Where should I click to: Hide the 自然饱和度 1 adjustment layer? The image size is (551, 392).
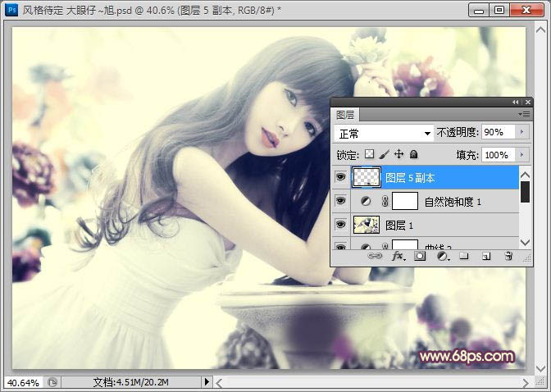tap(341, 201)
